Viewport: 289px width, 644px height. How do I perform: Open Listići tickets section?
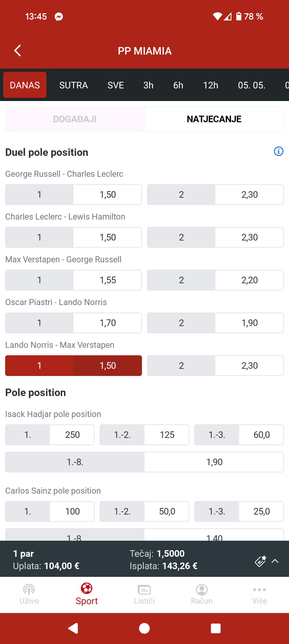[x=144, y=594]
